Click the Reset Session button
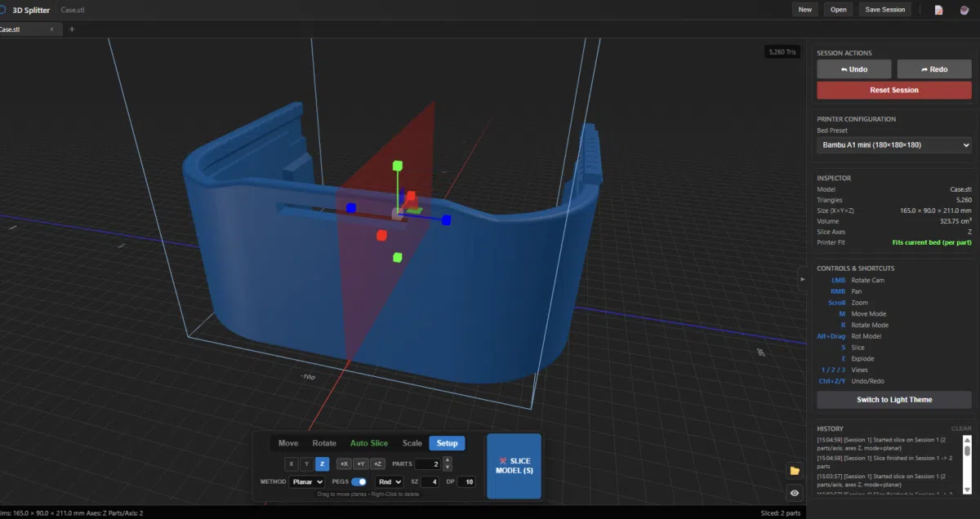980x519 pixels. pyautogui.click(x=893, y=89)
